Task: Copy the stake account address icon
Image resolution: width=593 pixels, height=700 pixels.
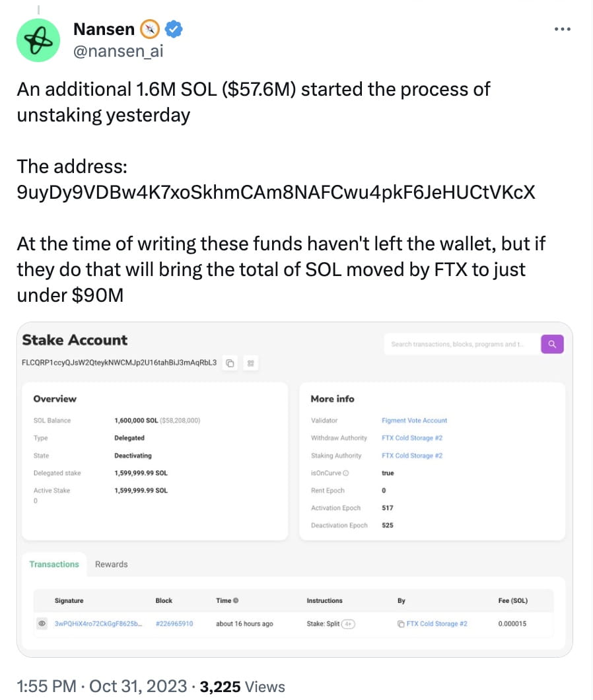Action: point(230,363)
